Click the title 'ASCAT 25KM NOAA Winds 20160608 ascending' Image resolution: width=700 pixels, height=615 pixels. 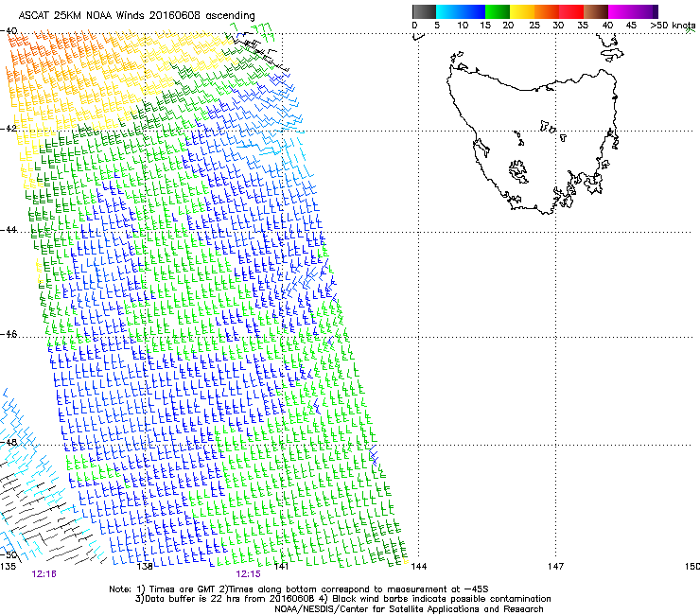[136, 16]
